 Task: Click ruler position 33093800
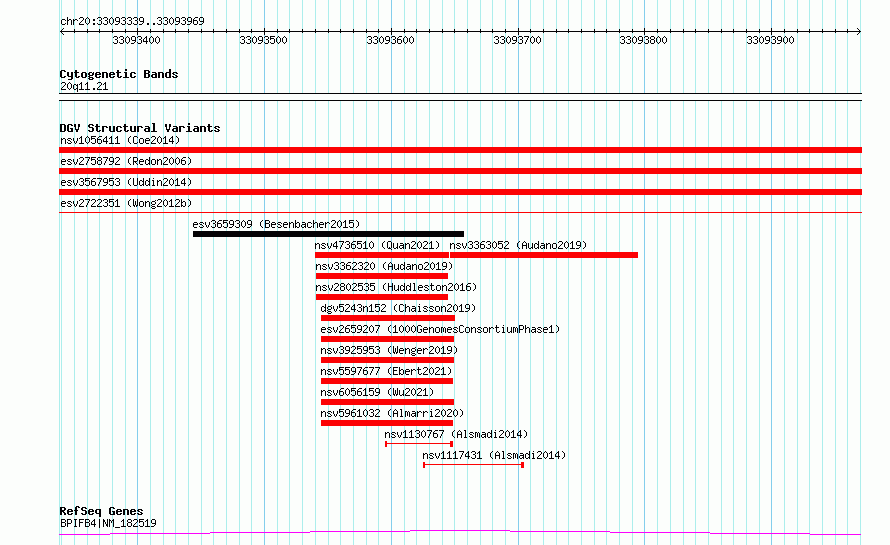[x=644, y=40]
